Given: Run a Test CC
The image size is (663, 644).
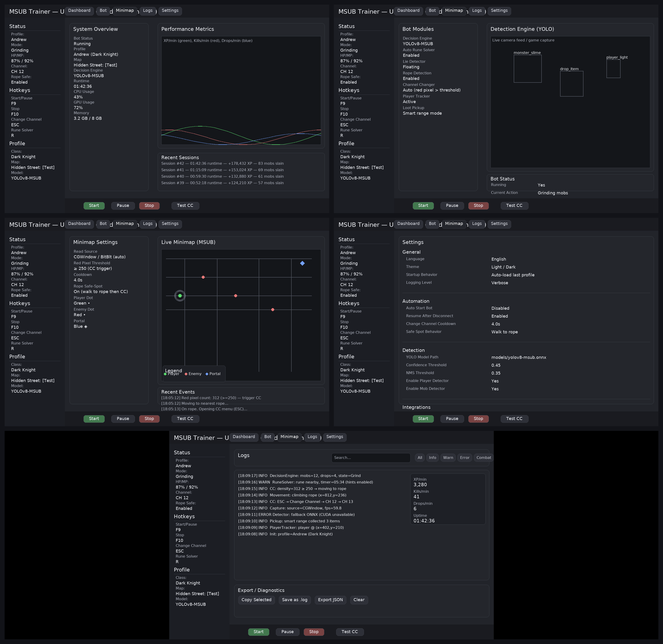Looking at the screenshot, I should tap(350, 631).
